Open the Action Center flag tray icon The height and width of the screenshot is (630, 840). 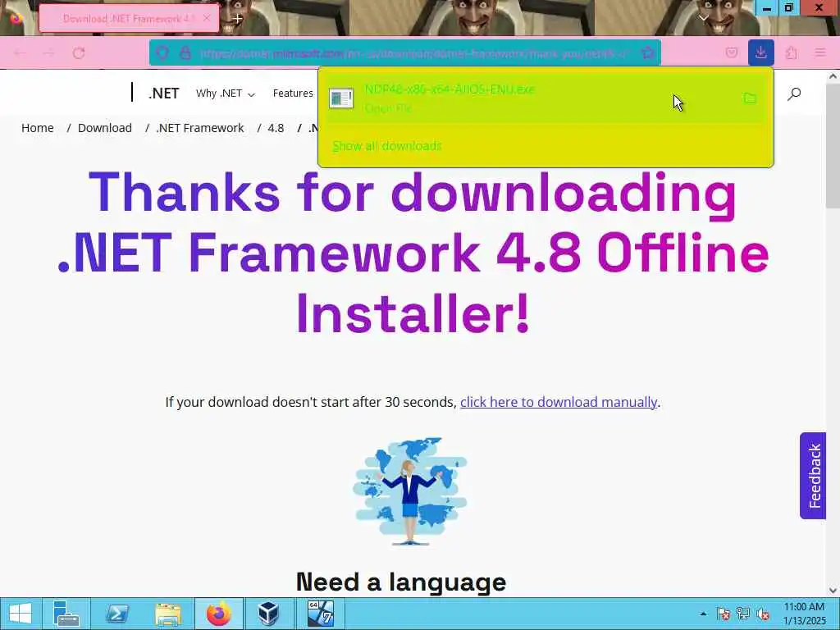[724, 614]
